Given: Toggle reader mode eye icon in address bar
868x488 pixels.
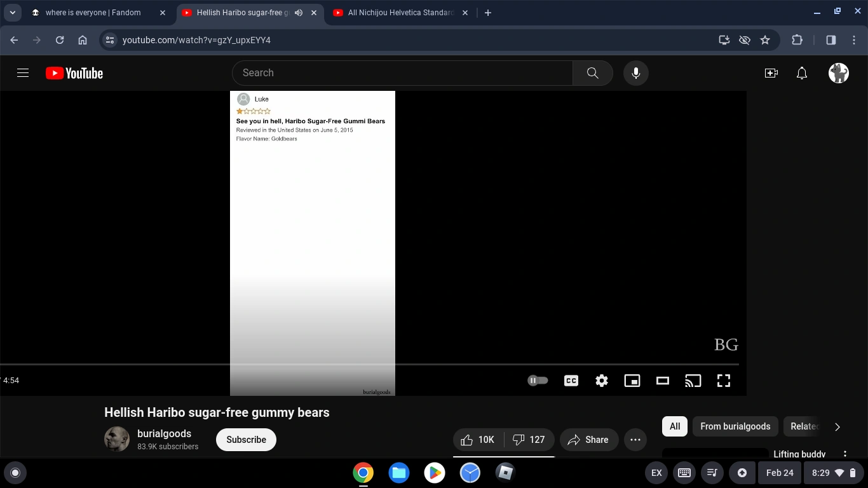Looking at the screenshot, I should pyautogui.click(x=744, y=39).
